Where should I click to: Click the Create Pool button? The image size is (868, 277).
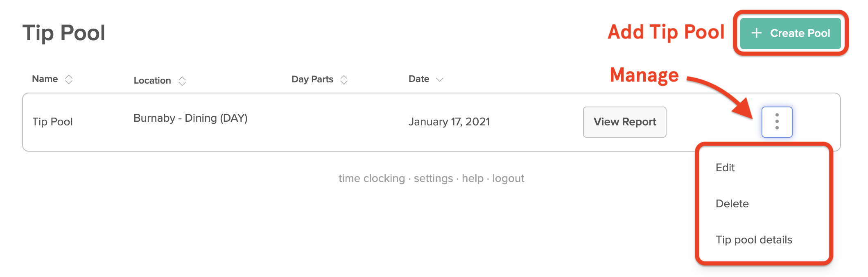(790, 33)
